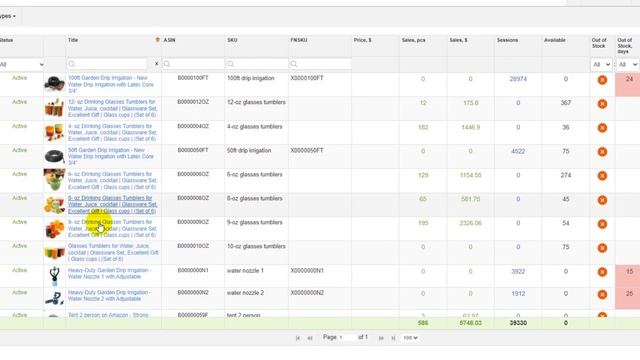
Task: Click out-of-stock icon for water nozzle 1
Action: click(602, 272)
